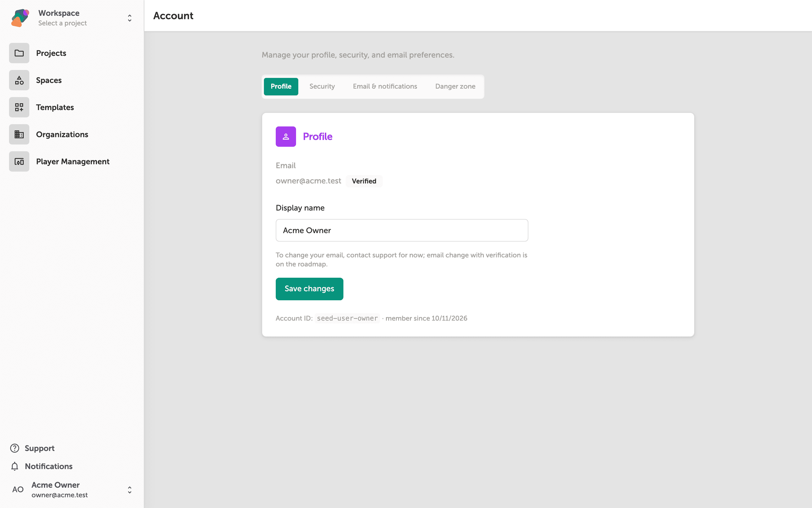812x508 pixels.
Task: Click the Verified badge
Action: click(x=364, y=181)
